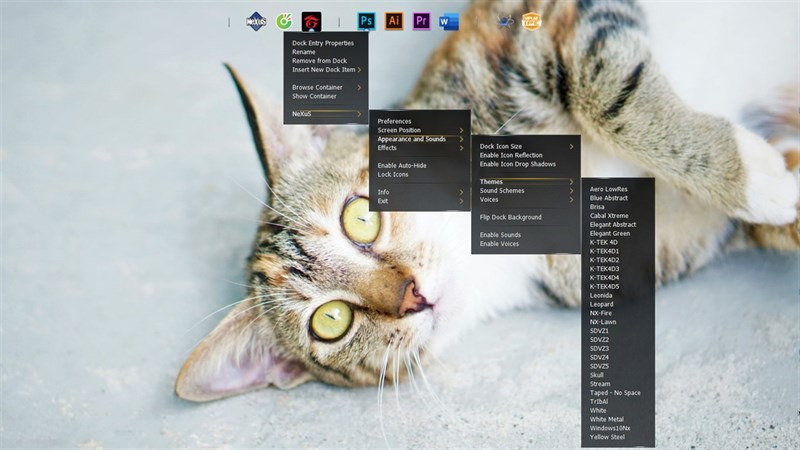800x450 pixels.
Task: Open Photoshop from the dock
Action: [x=366, y=21]
